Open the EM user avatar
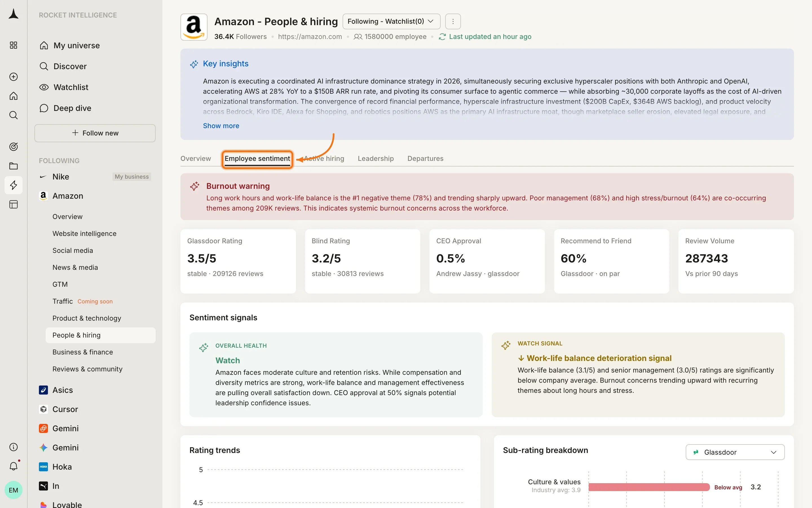Viewport: 812px width, 508px height. [14, 490]
